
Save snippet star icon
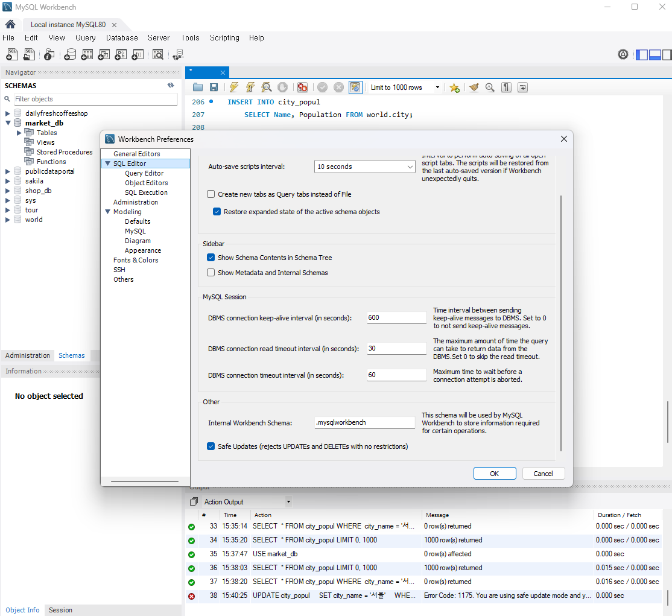pyautogui.click(x=455, y=87)
